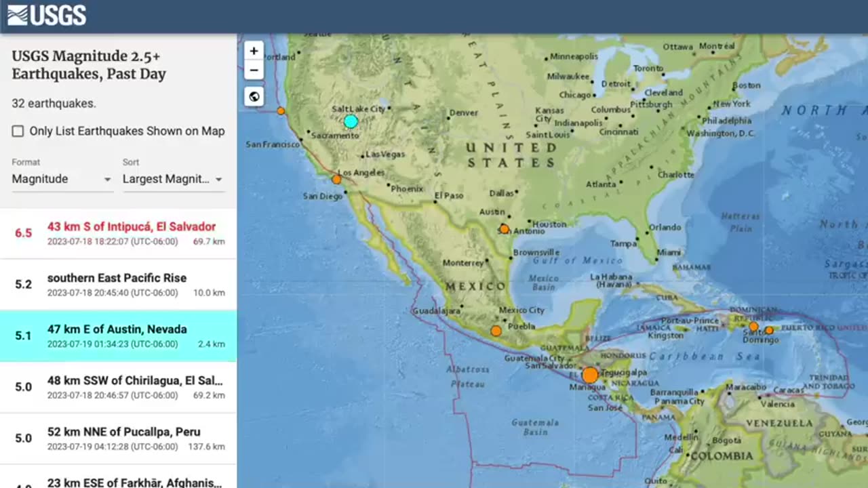Screen dimensions: 868x488
Task: Select 43 km S of Intipucá earthquake
Action: coord(118,233)
